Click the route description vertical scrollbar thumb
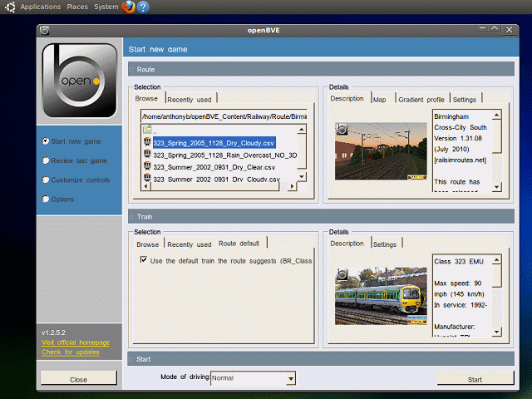The width and height of the screenshot is (532, 399). point(497,136)
